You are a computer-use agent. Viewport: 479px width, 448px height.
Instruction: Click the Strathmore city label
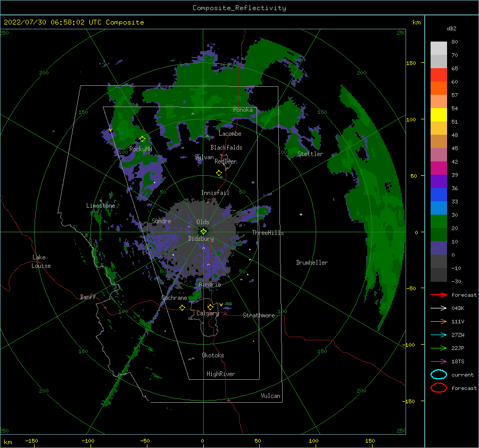[259, 315]
